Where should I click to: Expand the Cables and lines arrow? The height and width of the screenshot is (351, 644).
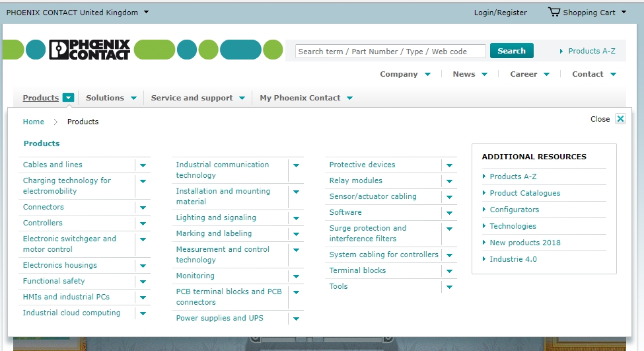coord(143,165)
